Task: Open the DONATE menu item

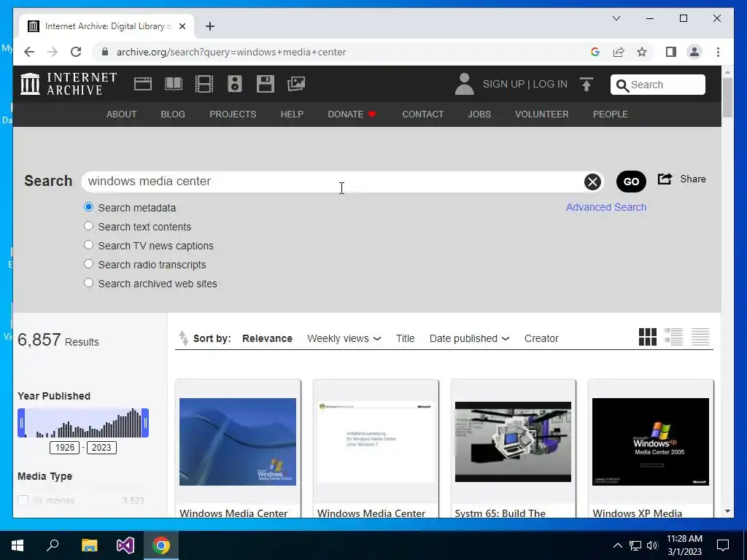Action: click(352, 114)
